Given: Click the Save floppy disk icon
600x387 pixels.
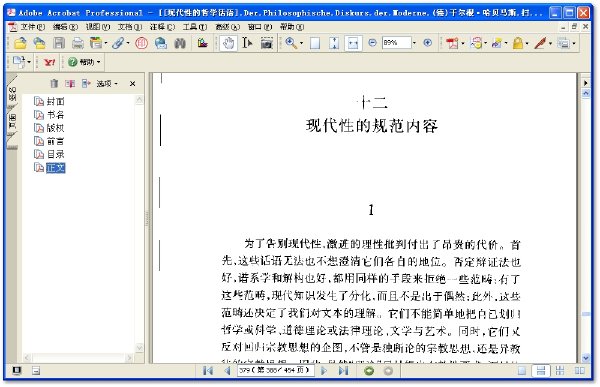Looking at the screenshot, I should [x=59, y=43].
